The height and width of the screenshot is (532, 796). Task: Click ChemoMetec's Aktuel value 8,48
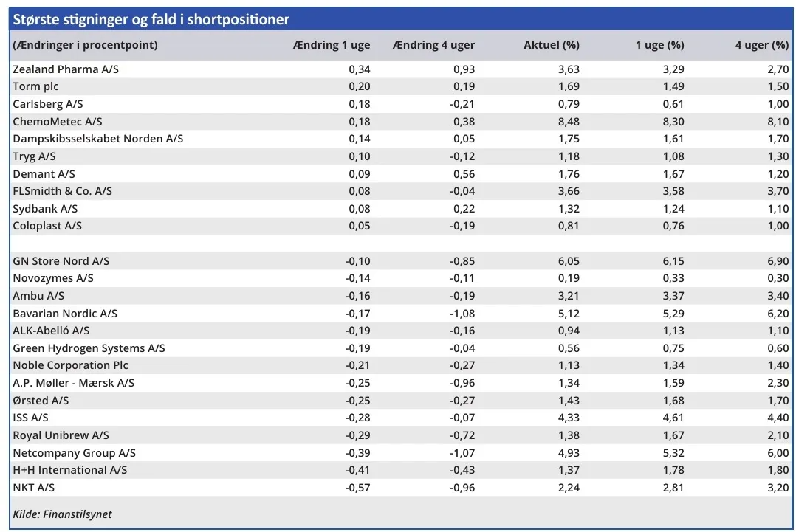(x=569, y=121)
